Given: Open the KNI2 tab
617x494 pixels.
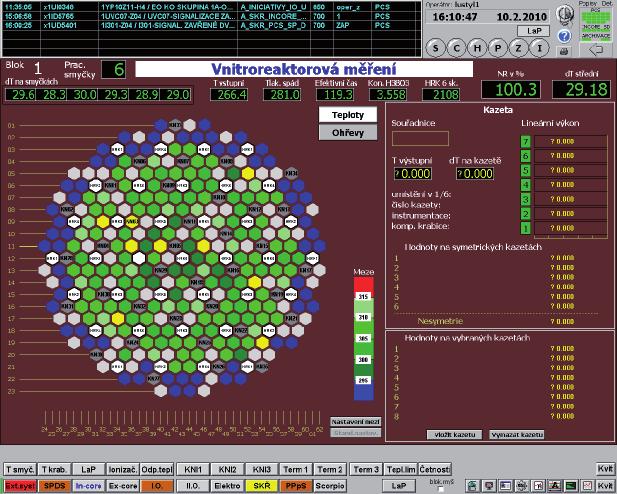Looking at the screenshot, I should 227,469.
